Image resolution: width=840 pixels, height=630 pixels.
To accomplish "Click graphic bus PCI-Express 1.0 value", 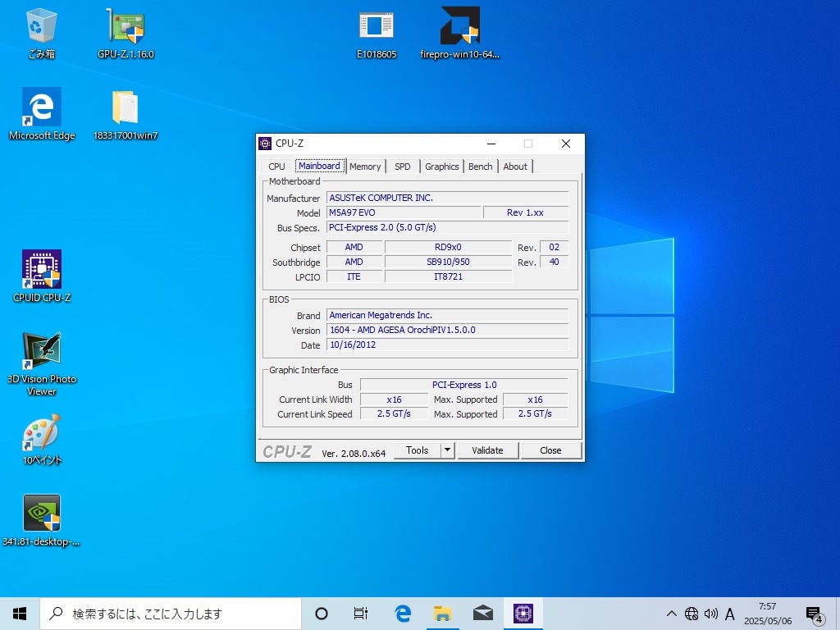I will (464, 386).
